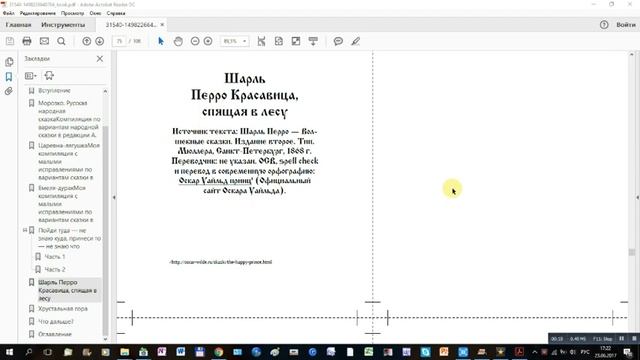Open the Find text magnifier tool
Screen dimensions: 640x360
(61, 41)
